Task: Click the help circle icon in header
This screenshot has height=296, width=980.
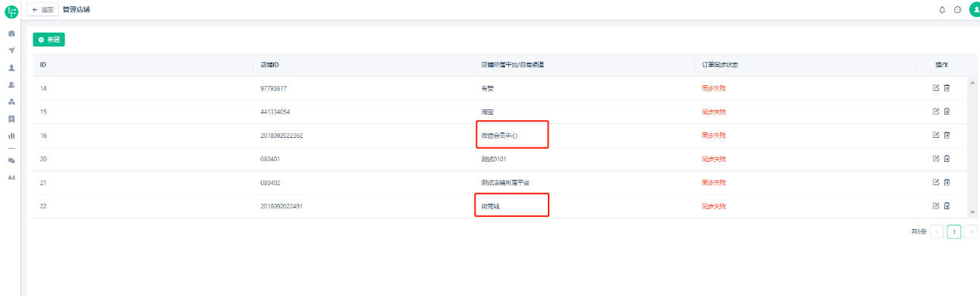Action: [x=958, y=9]
